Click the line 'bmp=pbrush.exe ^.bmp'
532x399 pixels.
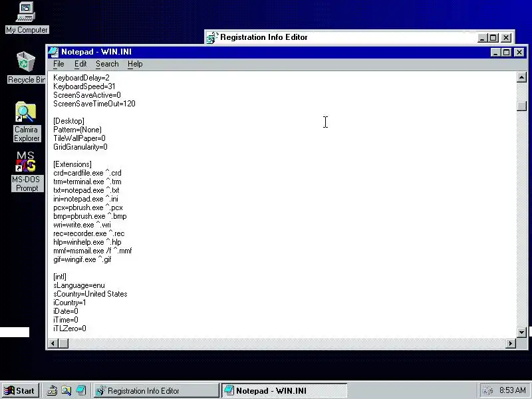coord(90,216)
